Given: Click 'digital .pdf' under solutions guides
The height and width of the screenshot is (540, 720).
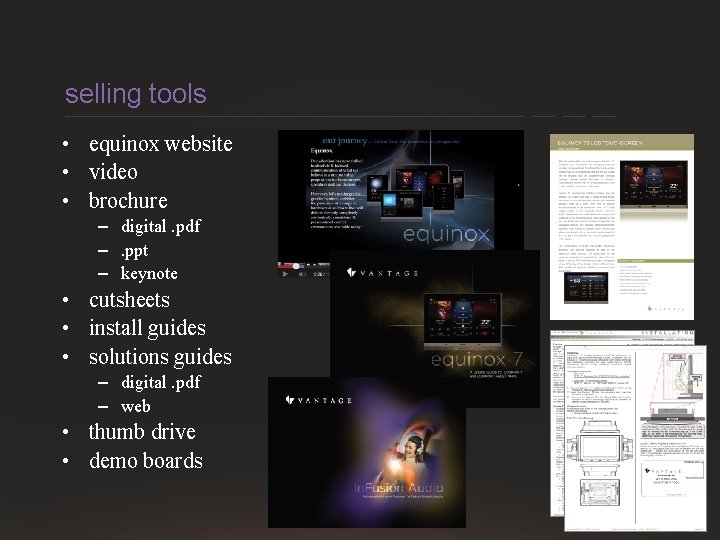Looking at the screenshot, I should click(161, 382).
